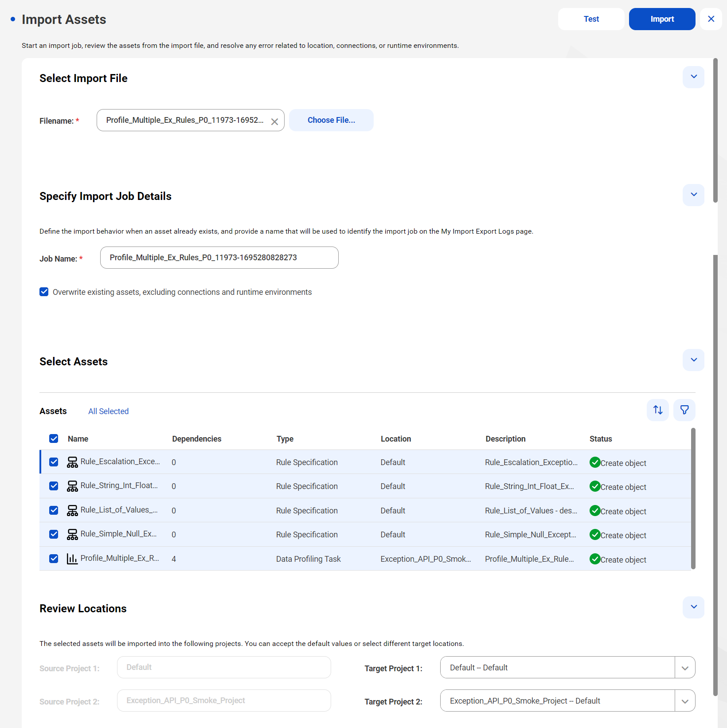Click the Rule_List_of_Values - des... description
The width and height of the screenshot is (727, 728).
pyautogui.click(x=531, y=511)
